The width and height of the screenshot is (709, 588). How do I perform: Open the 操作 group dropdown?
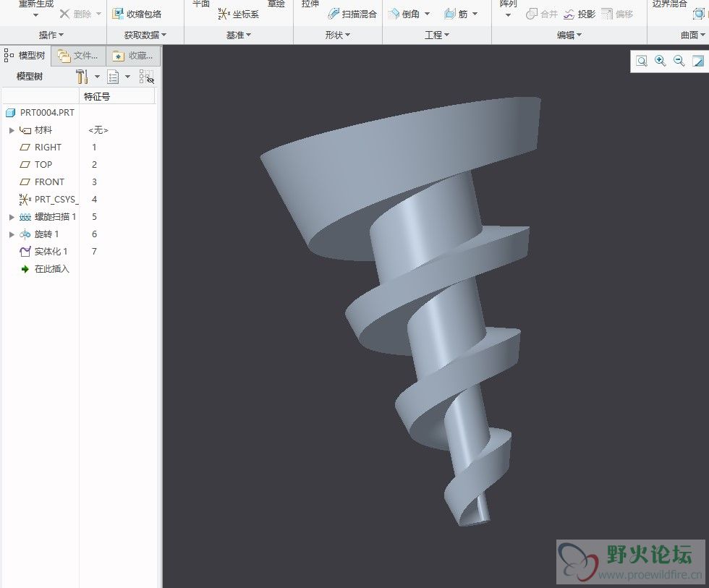click(51, 35)
